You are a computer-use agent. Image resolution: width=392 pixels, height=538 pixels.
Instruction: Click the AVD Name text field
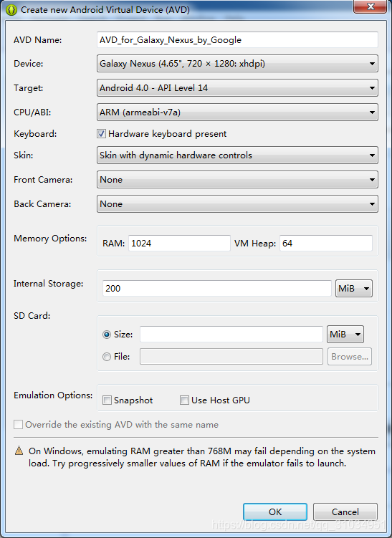point(237,40)
